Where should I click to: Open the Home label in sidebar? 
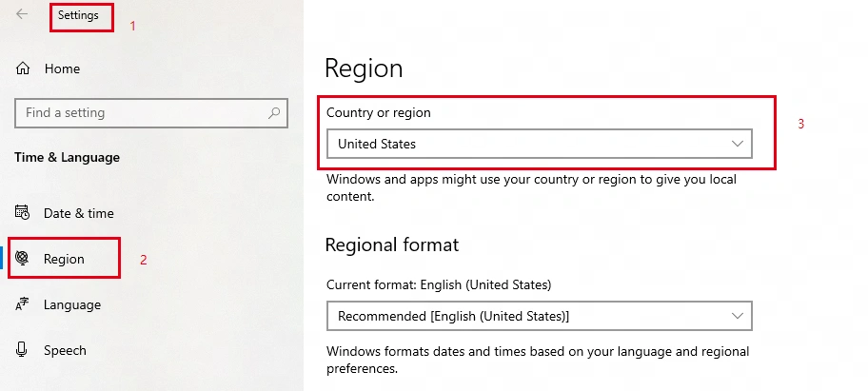[x=62, y=68]
